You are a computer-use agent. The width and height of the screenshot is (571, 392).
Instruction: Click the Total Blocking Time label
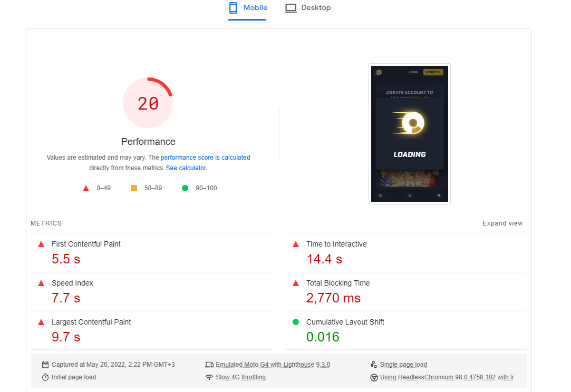click(338, 283)
